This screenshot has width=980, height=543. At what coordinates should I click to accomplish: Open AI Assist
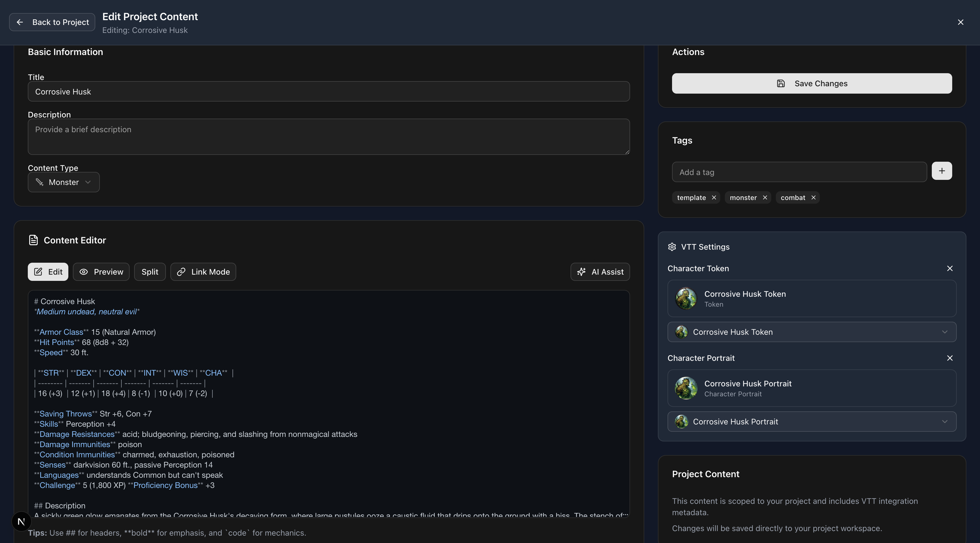tap(600, 272)
